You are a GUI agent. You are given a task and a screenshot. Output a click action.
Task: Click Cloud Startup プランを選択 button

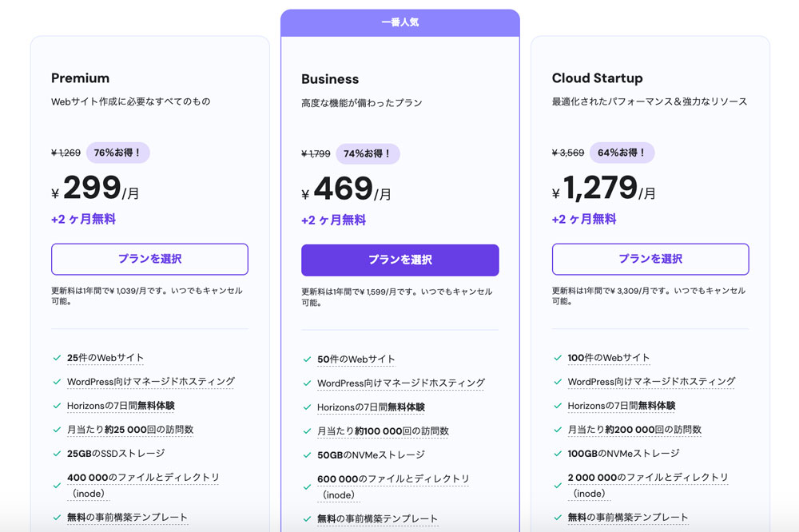click(x=650, y=259)
